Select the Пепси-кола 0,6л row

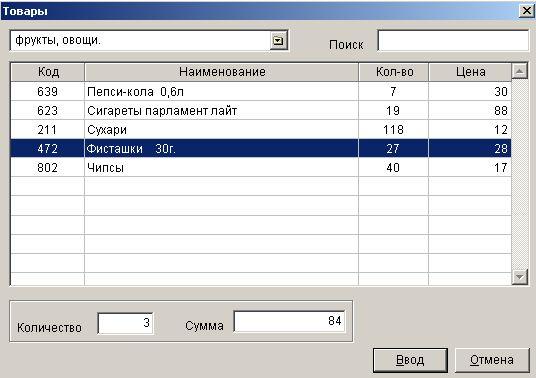(x=261, y=91)
